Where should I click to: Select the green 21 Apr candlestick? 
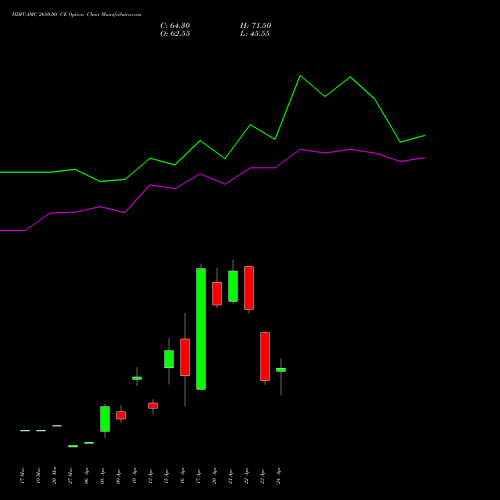click(x=233, y=286)
